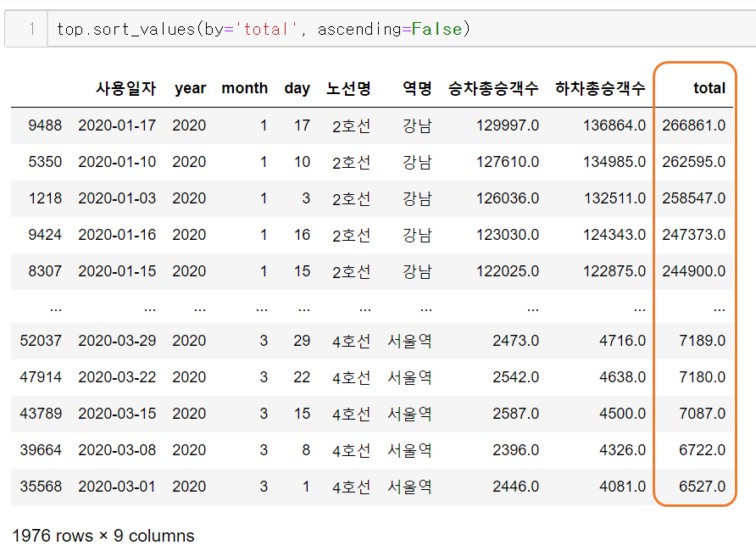Click row index 39664
Viewport: 756px width, 551px height.
(x=41, y=450)
